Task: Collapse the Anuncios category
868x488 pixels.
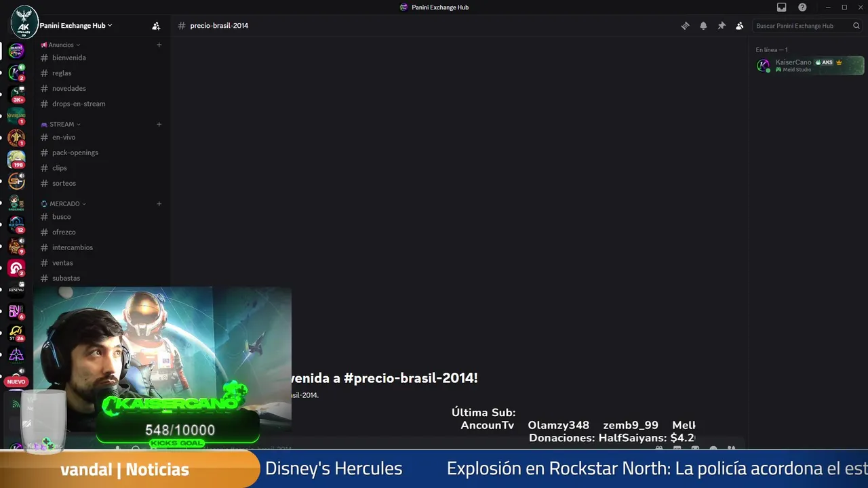Action: pos(61,45)
